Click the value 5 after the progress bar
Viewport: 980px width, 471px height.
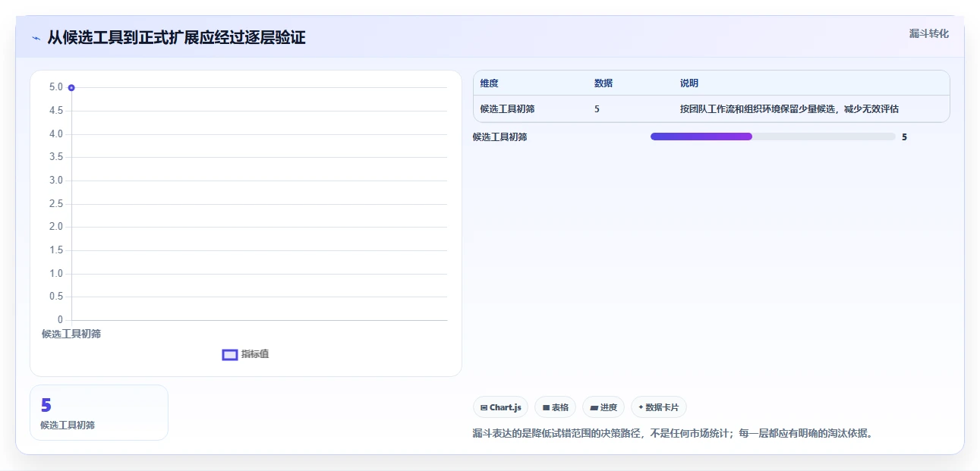(x=904, y=137)
